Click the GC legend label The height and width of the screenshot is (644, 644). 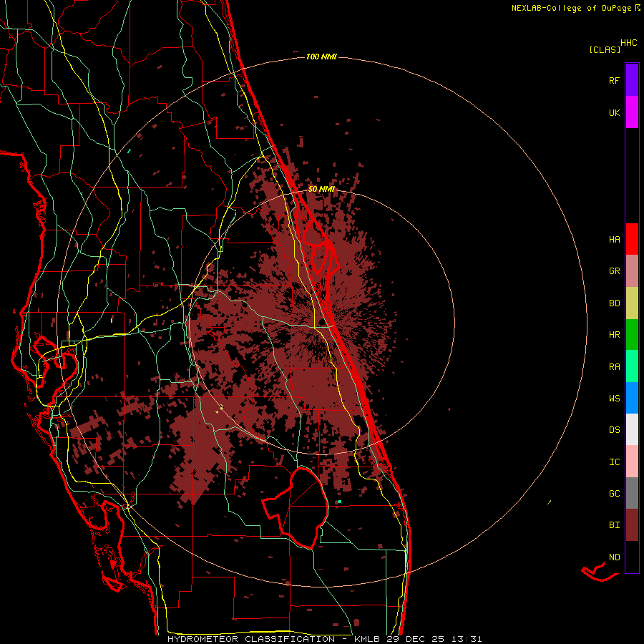click(614, 494)
